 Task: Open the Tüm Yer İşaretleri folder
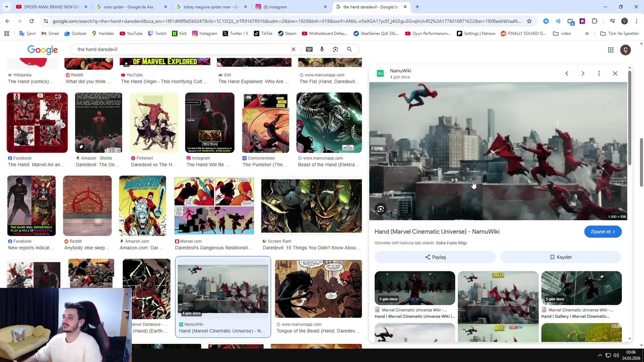(619, 34)
